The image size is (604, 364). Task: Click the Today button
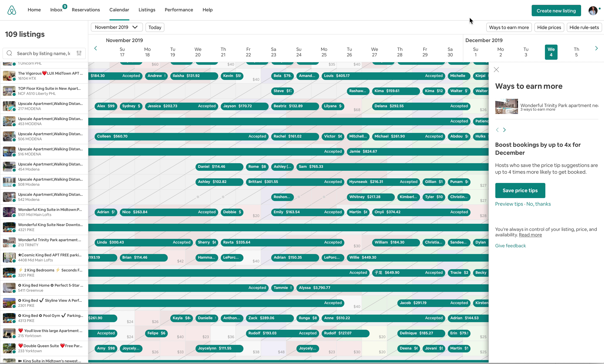coord(155,27)
